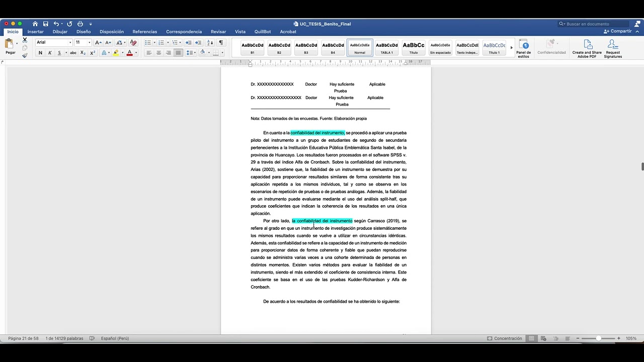Apply red font color
The image size is (644, 362).
129,53
